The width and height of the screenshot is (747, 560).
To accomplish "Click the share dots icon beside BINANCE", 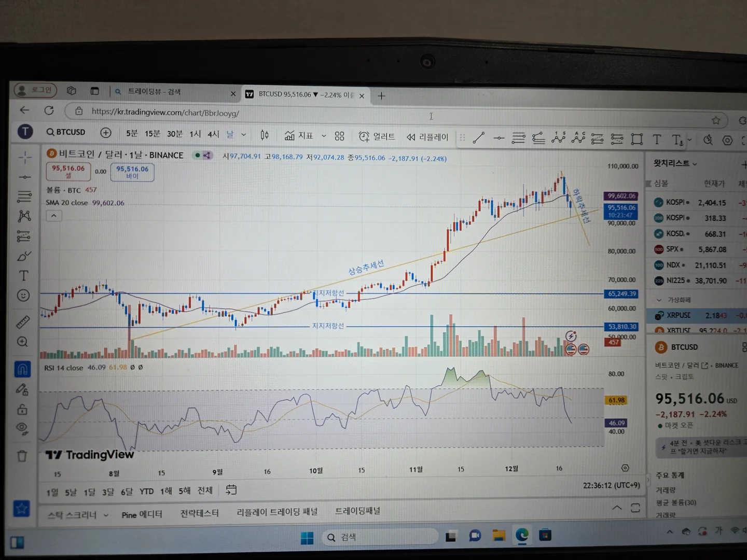I will coord(207,155).
